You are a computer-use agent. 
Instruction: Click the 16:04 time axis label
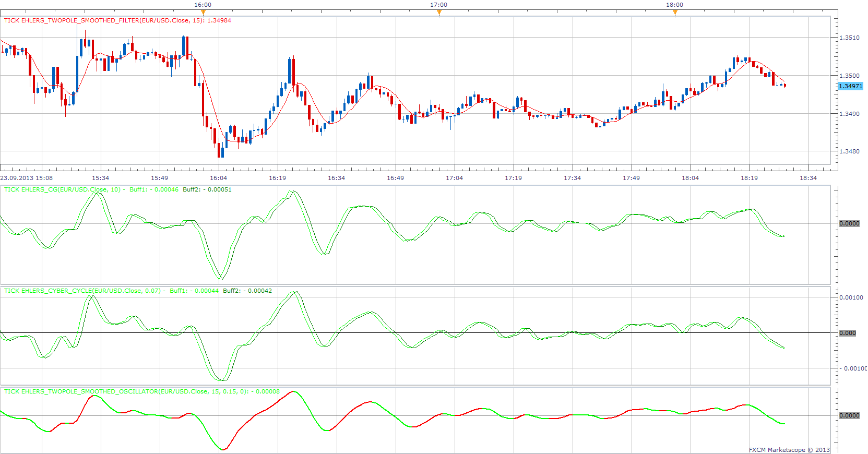click(x=218, y=178)
